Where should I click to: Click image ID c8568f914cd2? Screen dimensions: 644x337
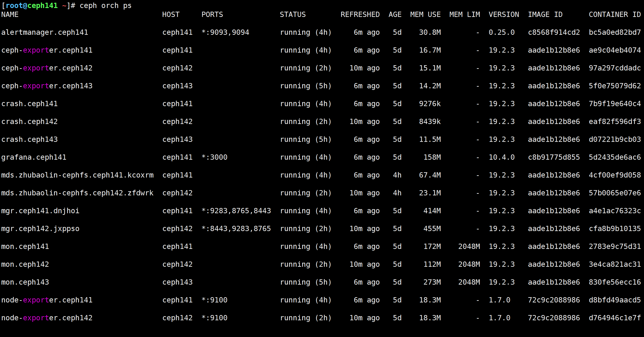click(x=554, y=32)
